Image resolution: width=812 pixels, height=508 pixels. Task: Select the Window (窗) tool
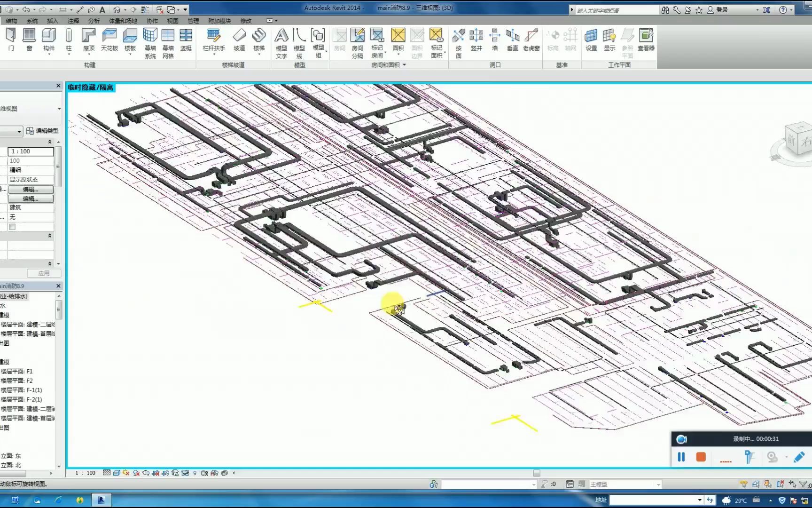coord(29,40)
